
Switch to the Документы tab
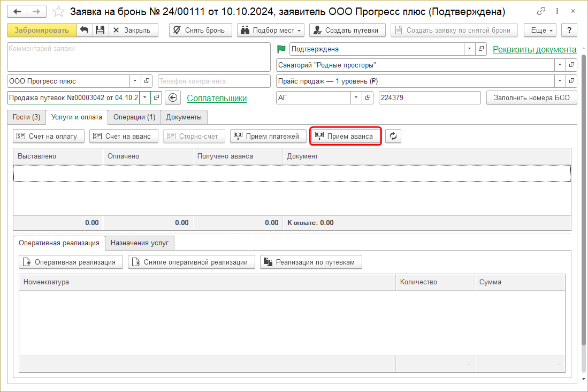184,117
